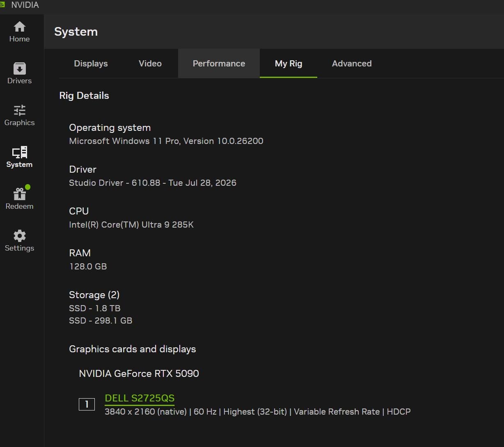Open the Drivers download section
Screen dimensions: 504x447
tap(19, 74)
